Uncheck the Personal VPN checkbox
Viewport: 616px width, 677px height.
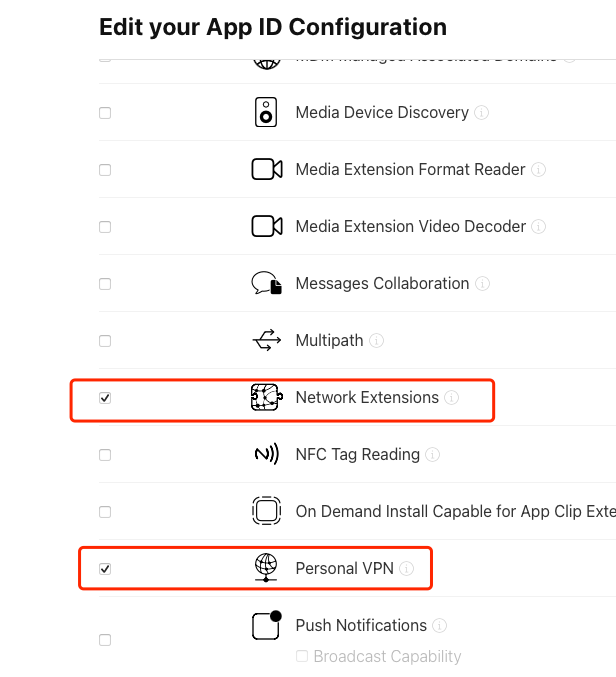click(x=105, y=569)
